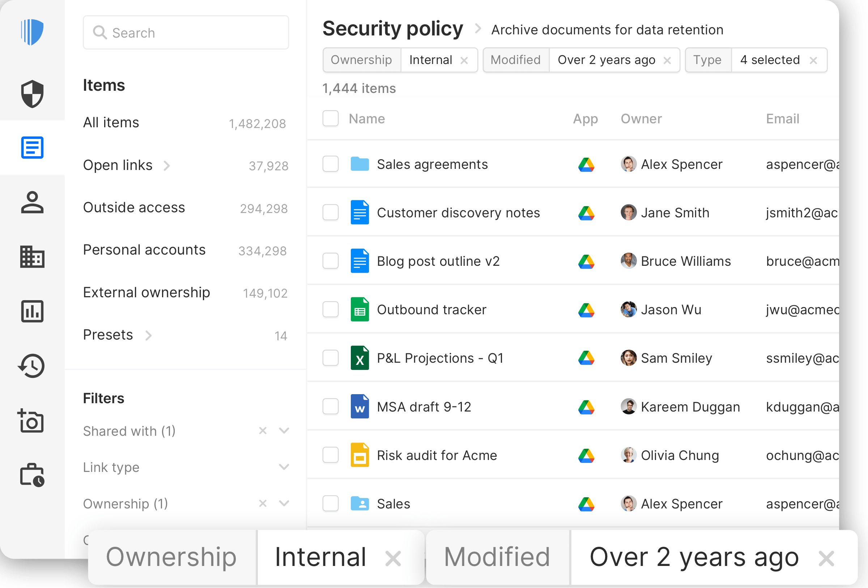Click the Search input field
The height and width of the screenshot is (588, 868).
186,33
